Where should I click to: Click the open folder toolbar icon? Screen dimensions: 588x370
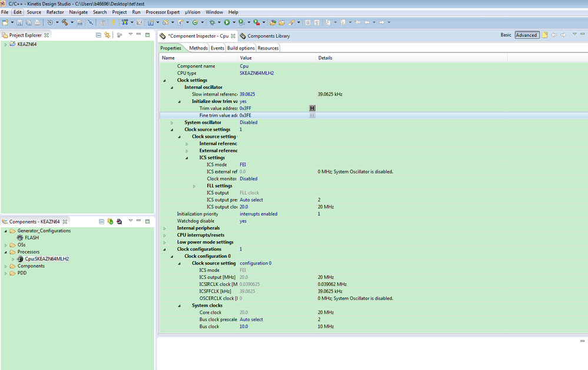(281, 22)
